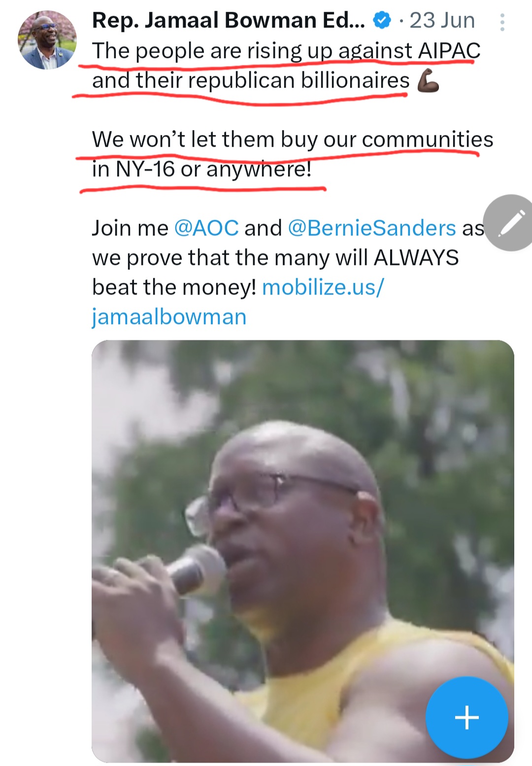Play the rally video thumbnail
532x766 pixels.
[303, 551]
